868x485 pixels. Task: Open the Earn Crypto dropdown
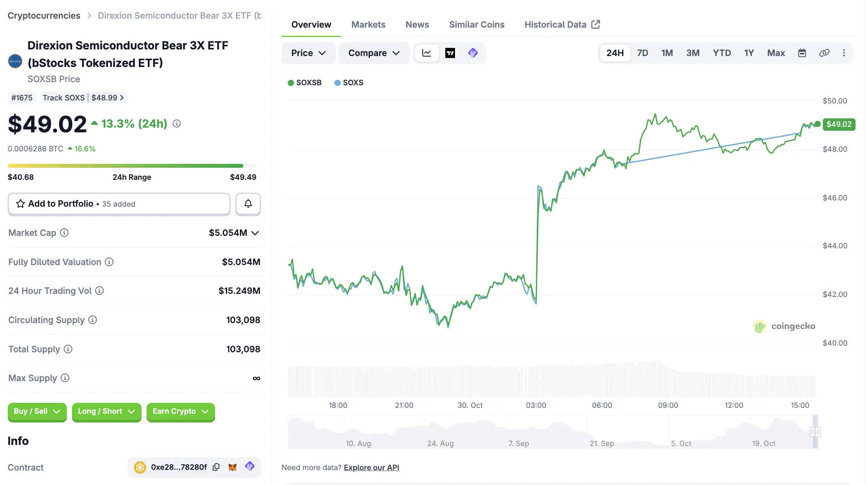(181, 412)
